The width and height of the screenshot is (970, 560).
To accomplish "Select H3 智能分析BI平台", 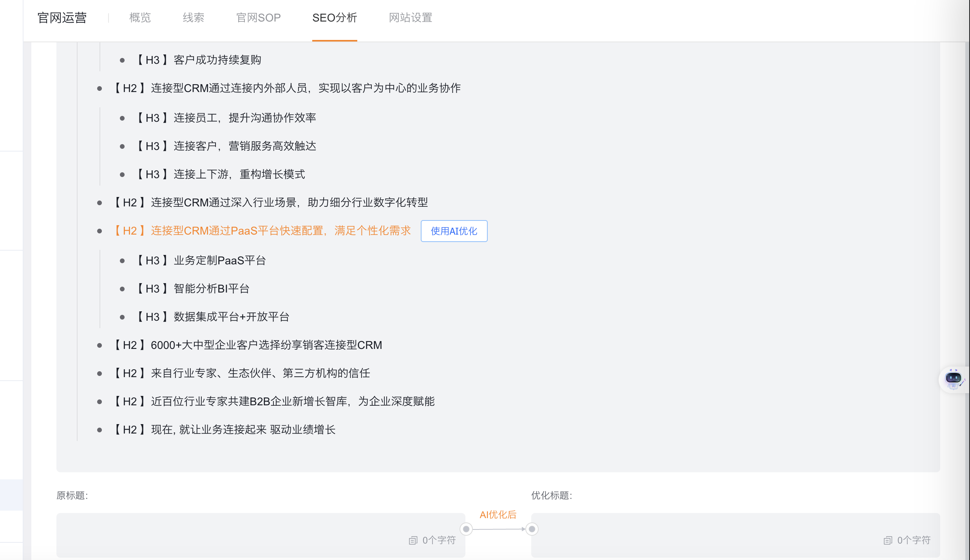I will tap(192, 289).
